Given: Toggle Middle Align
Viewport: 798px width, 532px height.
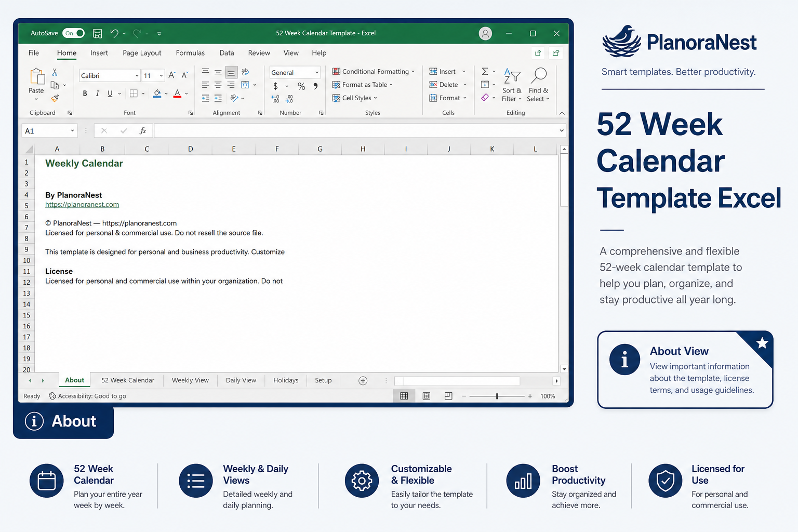Looking at the screenshot, I should 218,72.
